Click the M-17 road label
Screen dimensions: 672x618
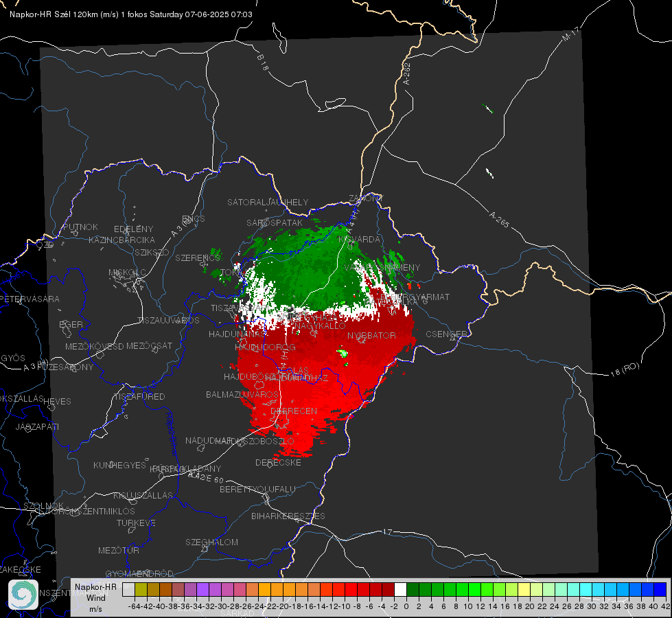pyautogui.click(x=571, y=34)
